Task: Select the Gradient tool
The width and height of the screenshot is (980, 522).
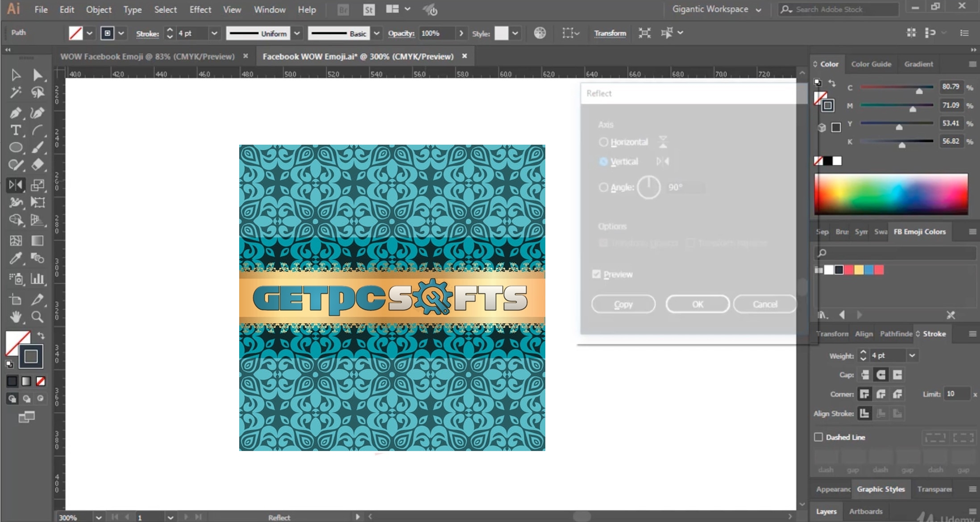Action: tap(37, 241)
